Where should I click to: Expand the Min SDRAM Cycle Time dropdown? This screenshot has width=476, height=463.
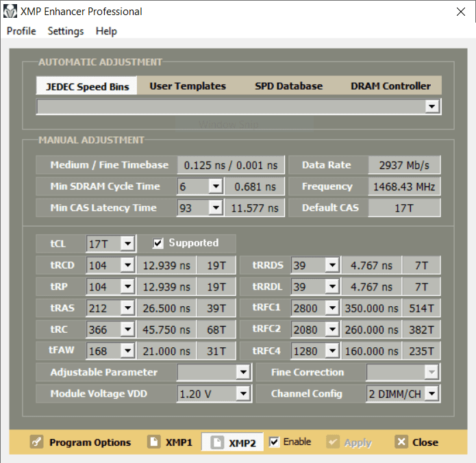click(216, 186)
